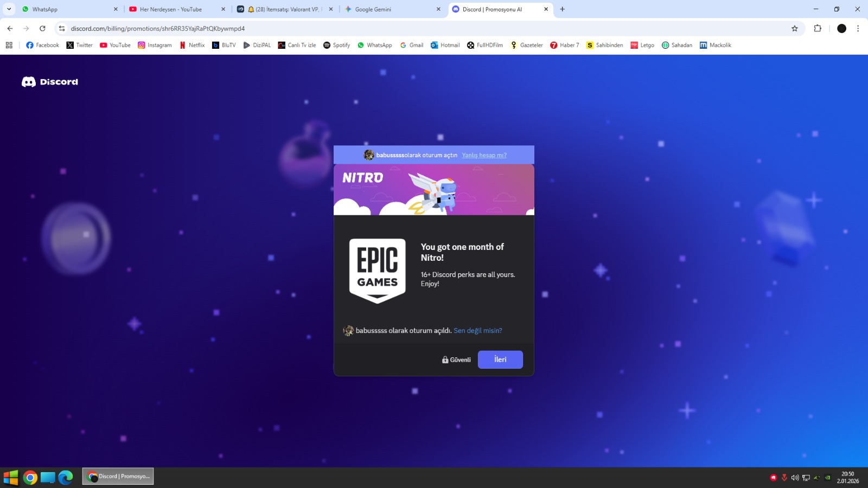Switch to the WhatsApp tab
The image size is (868, 488).
tap(69, 9)
